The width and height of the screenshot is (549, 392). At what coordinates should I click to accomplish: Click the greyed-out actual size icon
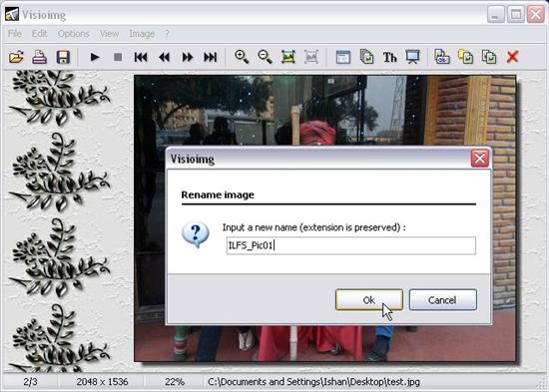[311, 57]
